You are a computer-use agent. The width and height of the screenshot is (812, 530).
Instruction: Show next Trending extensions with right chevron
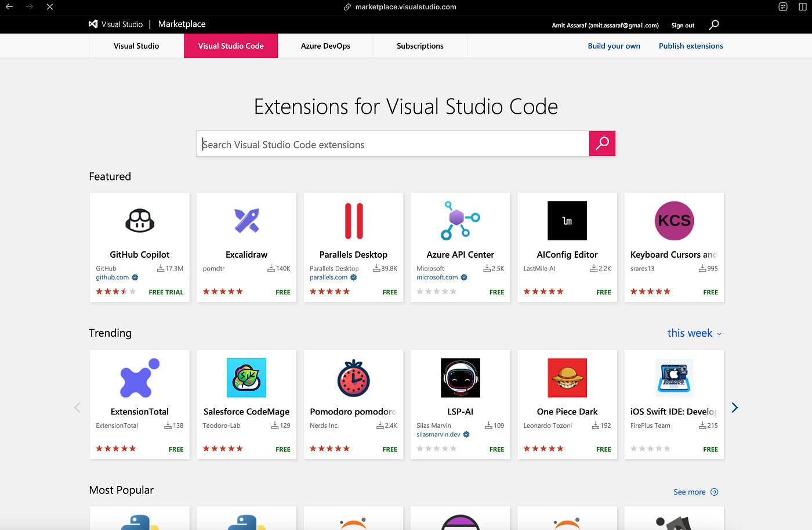coord(735,408)
